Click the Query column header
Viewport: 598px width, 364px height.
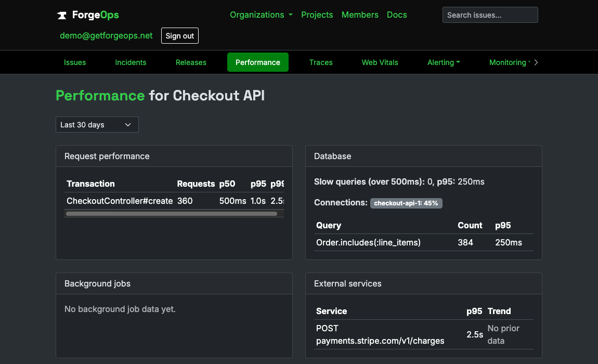coord(328,226)
